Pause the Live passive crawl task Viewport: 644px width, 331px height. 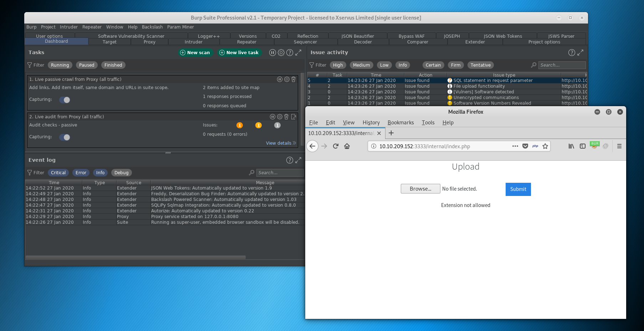tap(280, 79)
